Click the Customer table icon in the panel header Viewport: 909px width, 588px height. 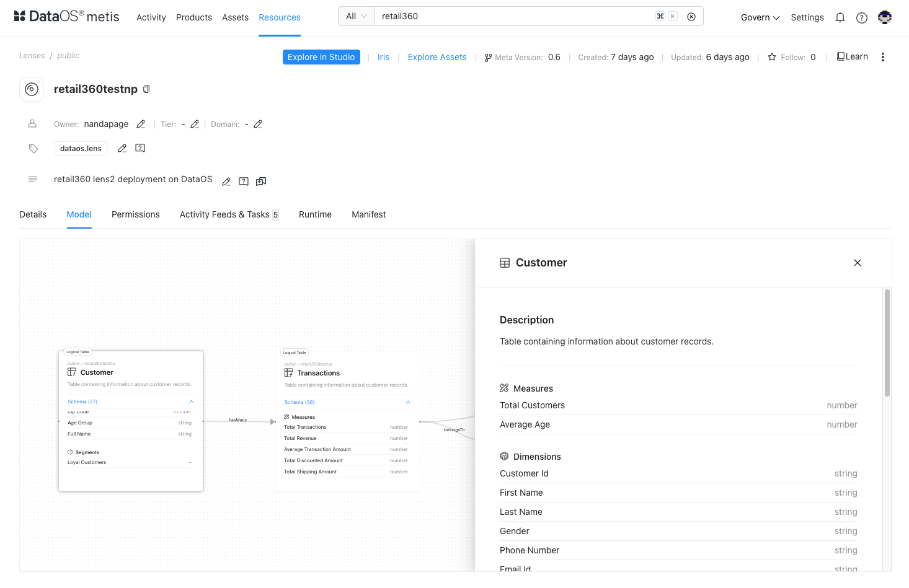pyautogui.click(x=505, y=263)
